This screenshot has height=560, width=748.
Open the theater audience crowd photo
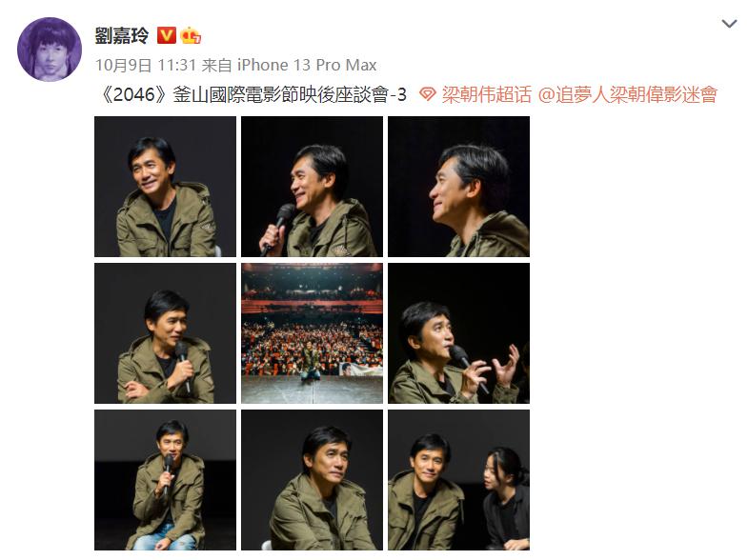[x=312, y=333]
